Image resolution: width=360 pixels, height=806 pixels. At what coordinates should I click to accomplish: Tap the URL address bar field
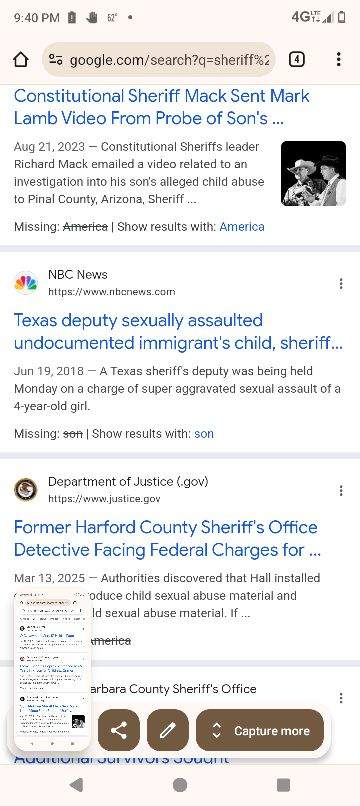pos(159,60)
